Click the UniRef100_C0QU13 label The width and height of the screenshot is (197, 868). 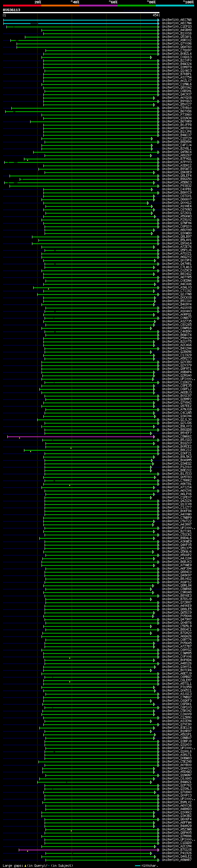point(177,57)
